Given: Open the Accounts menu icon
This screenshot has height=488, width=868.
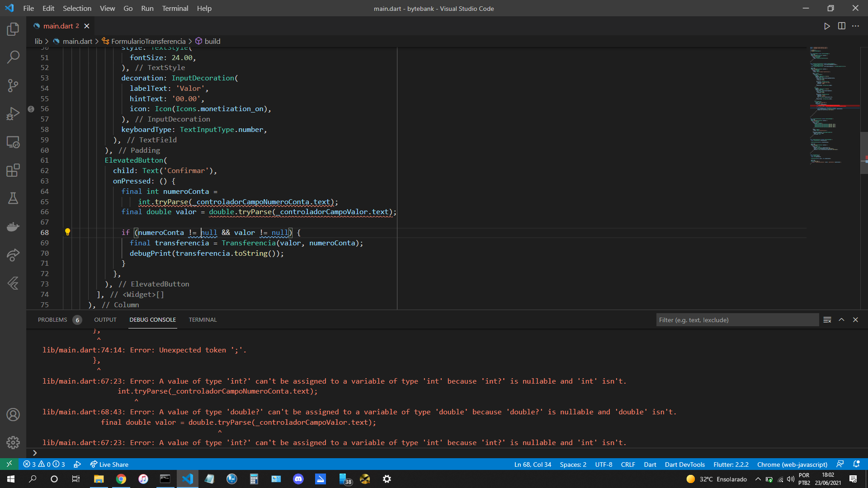Looking at the screenshot, I should [13, 414].
